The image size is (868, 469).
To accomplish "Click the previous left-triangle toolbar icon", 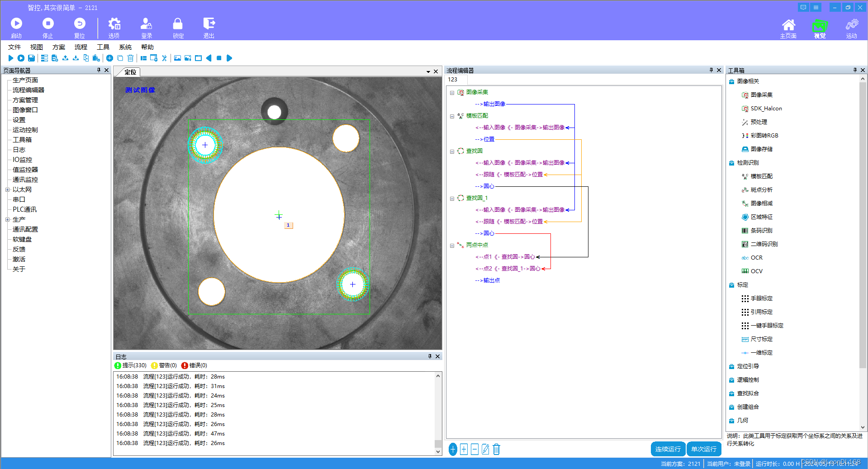I will pyautogui.click(x=209, y=58).
